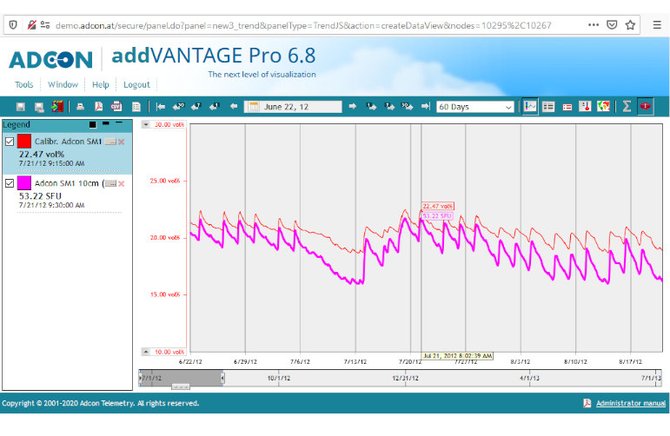Click the Logout link
This screenshot has width=670, height=436.
(136, 85)
